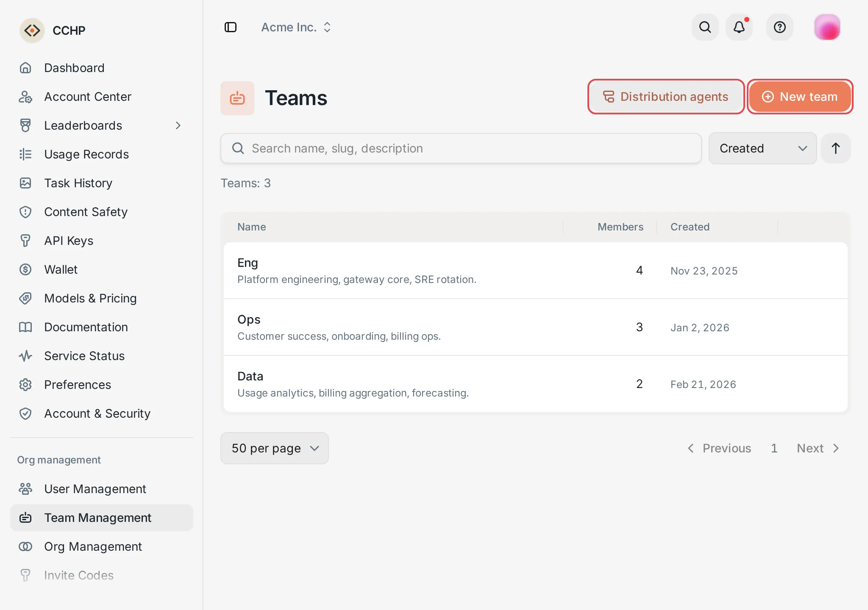This screenshot has width=868, height=610.
Task: Click the Service Status pulse icon
Action: 25,356
